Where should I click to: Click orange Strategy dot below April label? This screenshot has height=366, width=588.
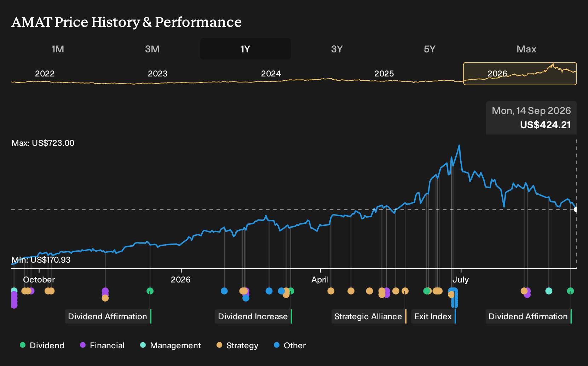coord(331,291)
